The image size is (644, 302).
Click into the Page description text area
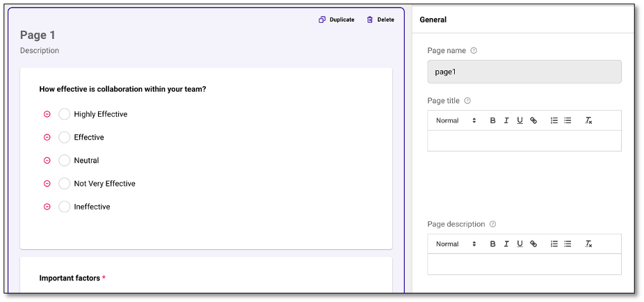[x=524, y=264]
